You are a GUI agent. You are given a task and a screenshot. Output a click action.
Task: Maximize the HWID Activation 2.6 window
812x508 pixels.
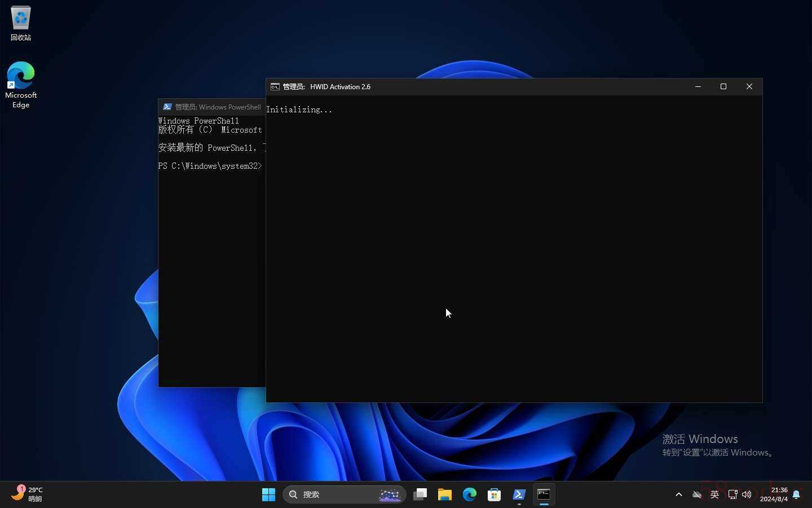(x=723, y=86)
